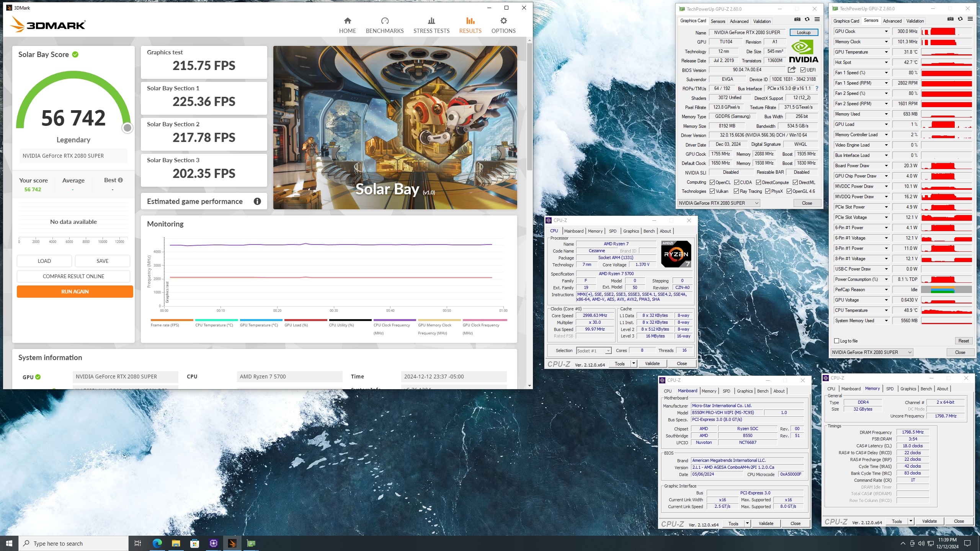The width and height of the screenshot is (980, 551).
Task: Expand the Hot Spot sensor dropdown
Action: 886,62
